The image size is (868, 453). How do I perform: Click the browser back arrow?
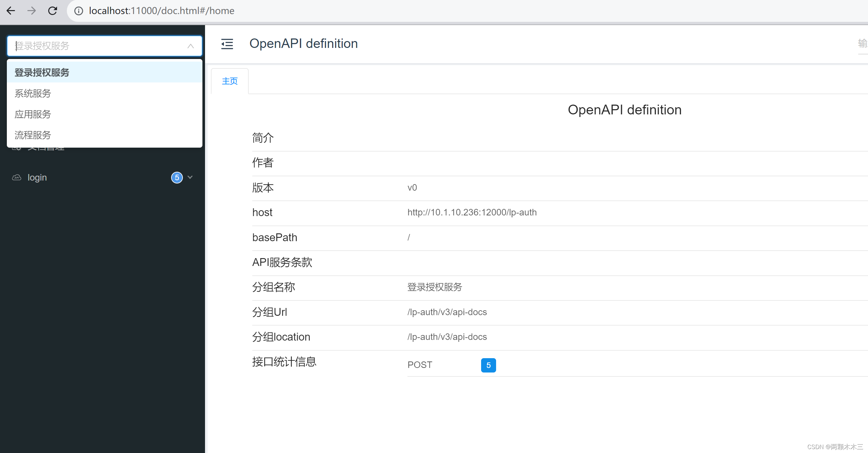pos(11,11)
